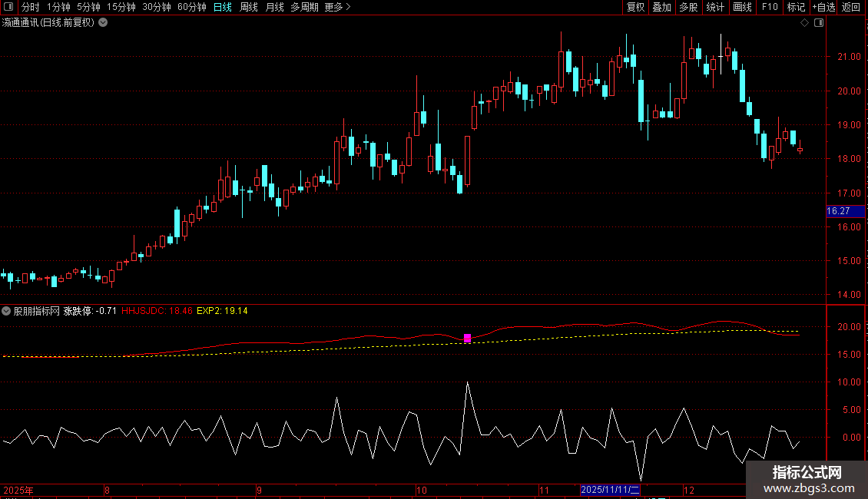This screenshot has height=499, width=868.
Task: Click month 12 marker on time axis
Action: point(689,490)
